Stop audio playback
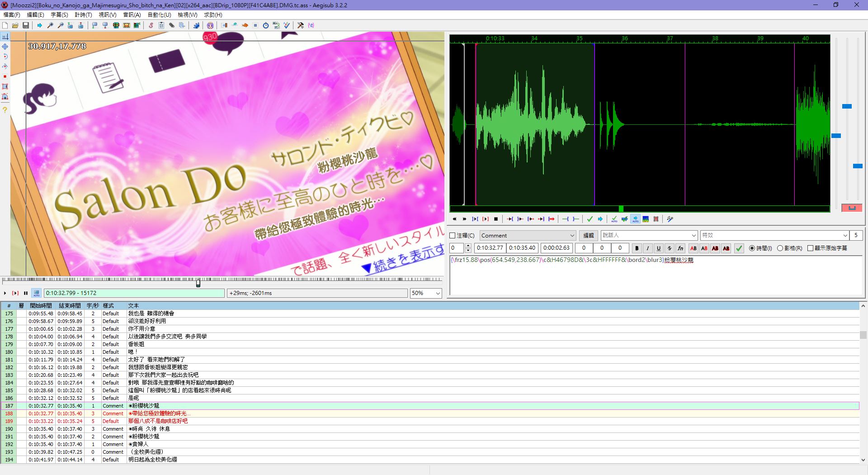 point(496,219)
